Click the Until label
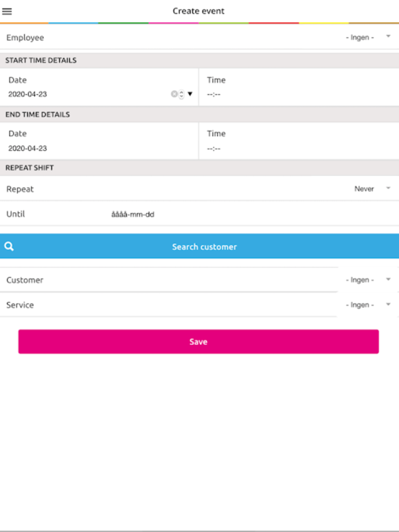 [x=16, y=214]
